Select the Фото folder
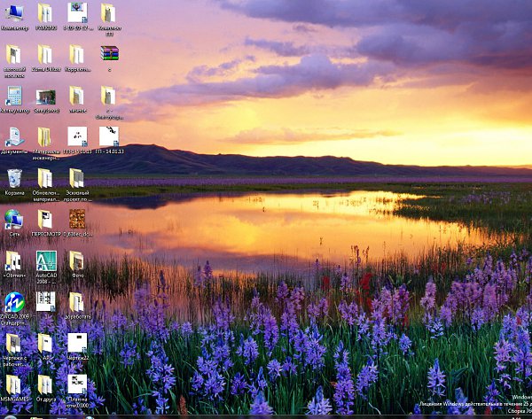Screen dimensions: 532x419 click(77, 260)
